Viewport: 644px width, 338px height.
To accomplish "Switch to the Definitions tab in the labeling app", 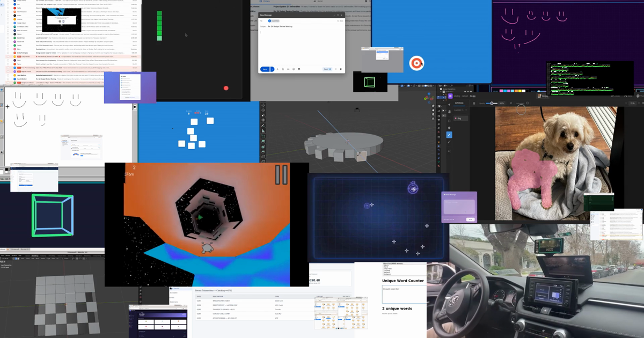I will 459,103.
